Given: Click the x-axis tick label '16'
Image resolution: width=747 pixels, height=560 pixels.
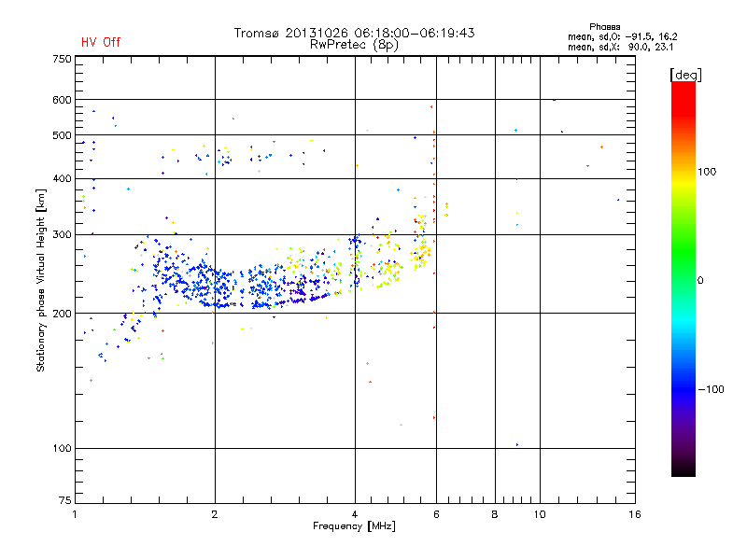Looking at the screenshot, I should point(635,514).
